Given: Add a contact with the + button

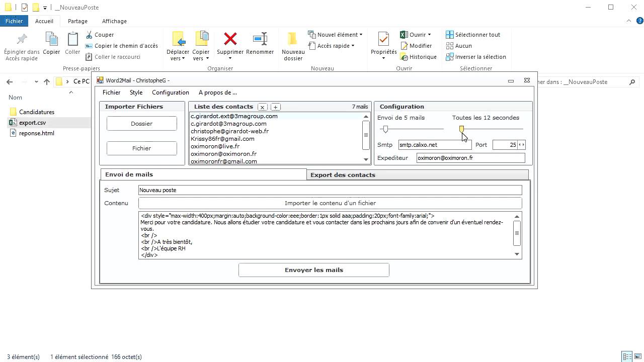Looking at the screenshot, I should pos(276,107).
